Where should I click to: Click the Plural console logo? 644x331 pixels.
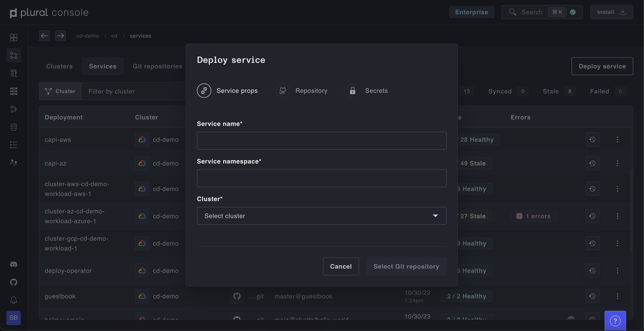(x=49, y=13)
